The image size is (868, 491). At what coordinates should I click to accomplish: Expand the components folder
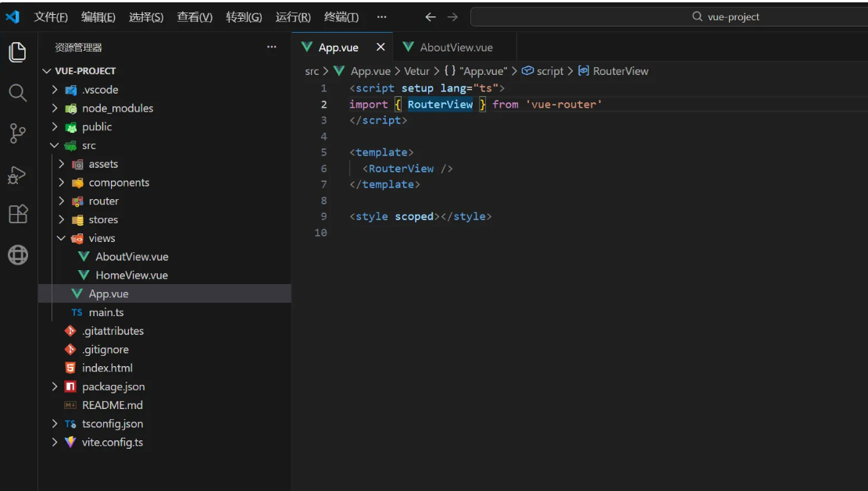(x=62, y=183)
